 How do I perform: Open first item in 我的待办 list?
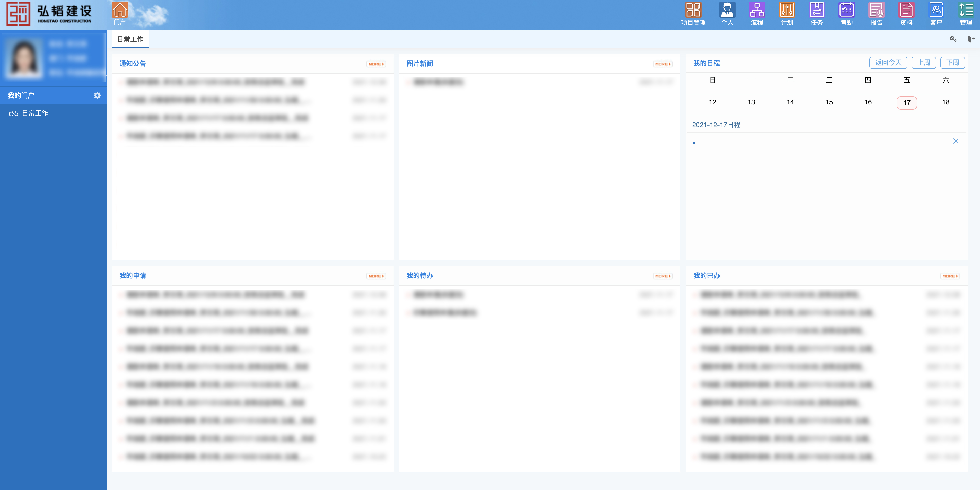tap(539, 294)
